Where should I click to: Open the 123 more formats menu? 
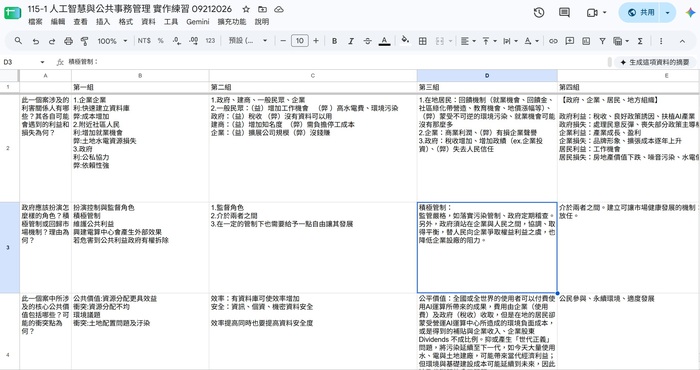pyautogui.click(x=210, y=41)
